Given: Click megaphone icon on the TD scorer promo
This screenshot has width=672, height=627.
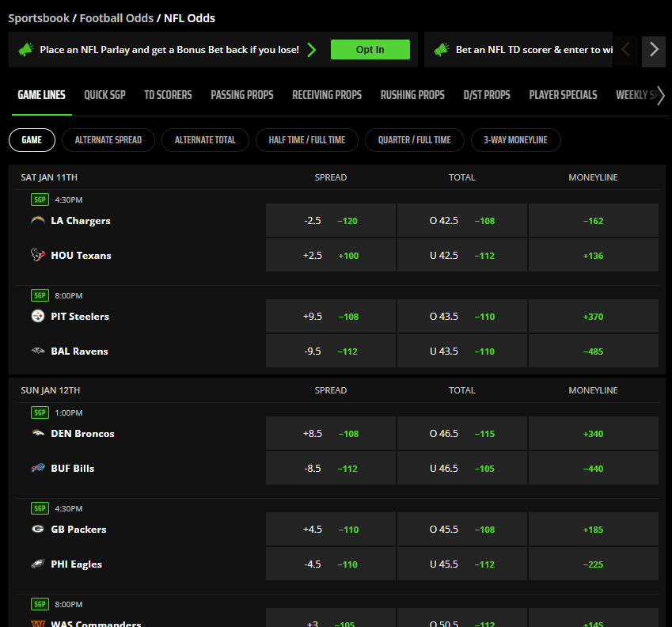Looking at the screenshot, I should click(x=442, y=50).
